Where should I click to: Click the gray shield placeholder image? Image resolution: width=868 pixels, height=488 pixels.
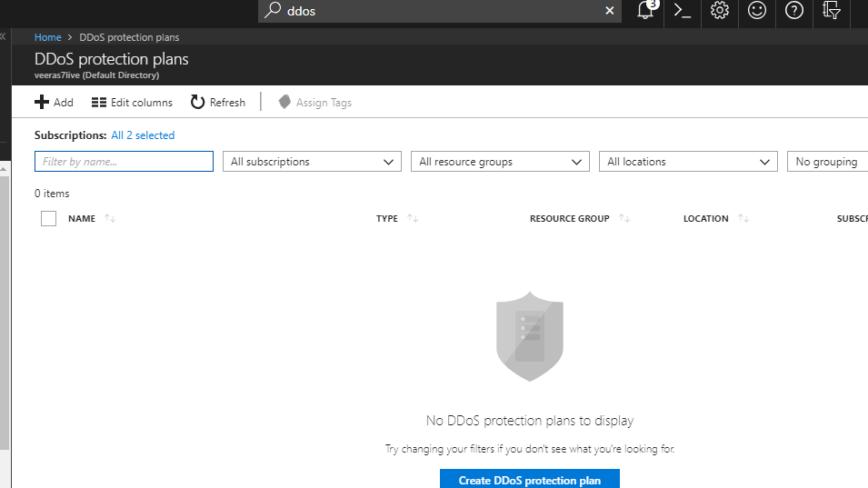[530, 336]
